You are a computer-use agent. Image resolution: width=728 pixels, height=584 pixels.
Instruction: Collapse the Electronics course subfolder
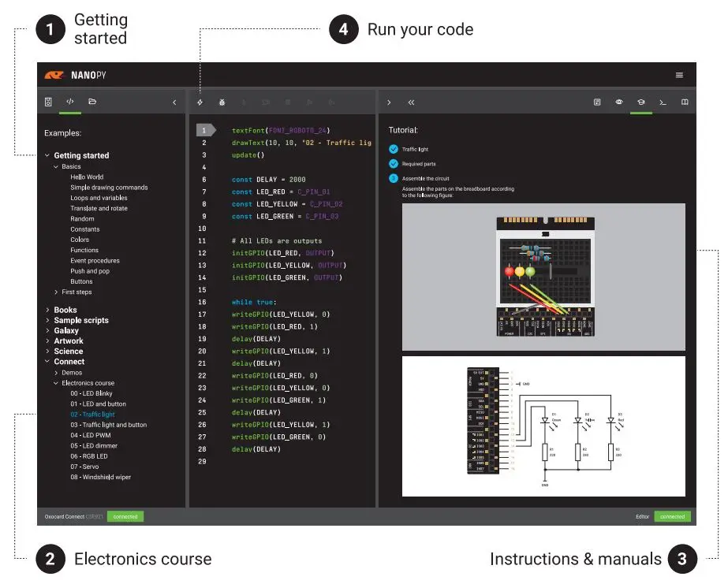click(x=56, y=383)
